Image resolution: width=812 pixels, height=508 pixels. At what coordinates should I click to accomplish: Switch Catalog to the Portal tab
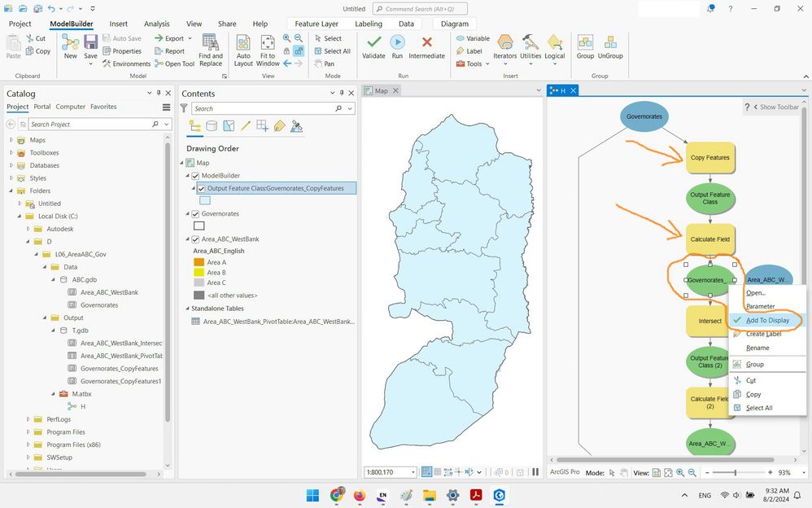click(x=42, y=107)
